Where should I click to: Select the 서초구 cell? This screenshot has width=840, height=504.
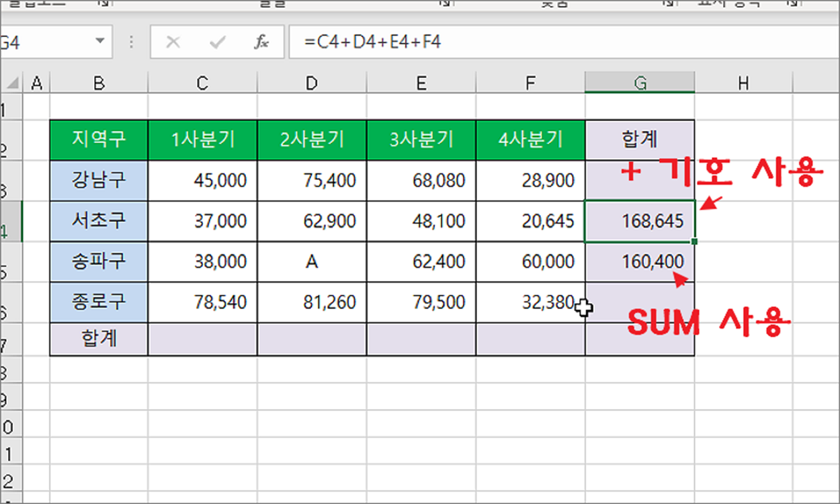click(x=99, y=221)
